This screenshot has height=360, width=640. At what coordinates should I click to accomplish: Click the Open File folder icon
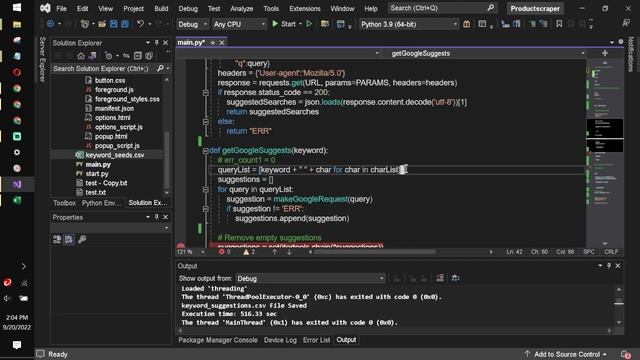point(102,24)
